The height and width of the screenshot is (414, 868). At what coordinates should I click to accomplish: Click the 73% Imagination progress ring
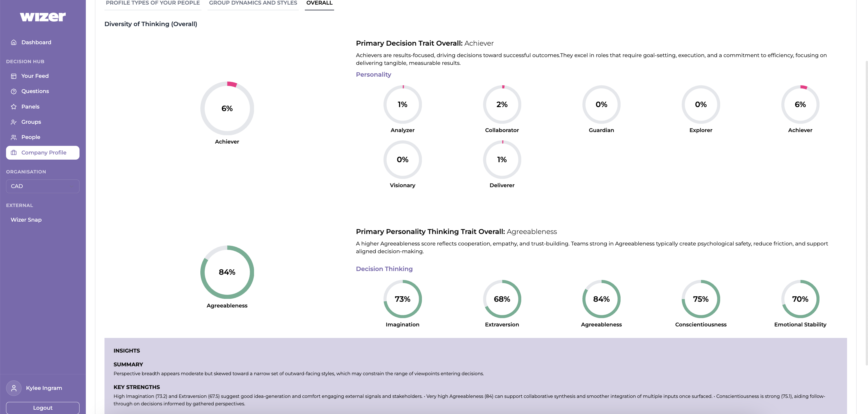(402, 299)
